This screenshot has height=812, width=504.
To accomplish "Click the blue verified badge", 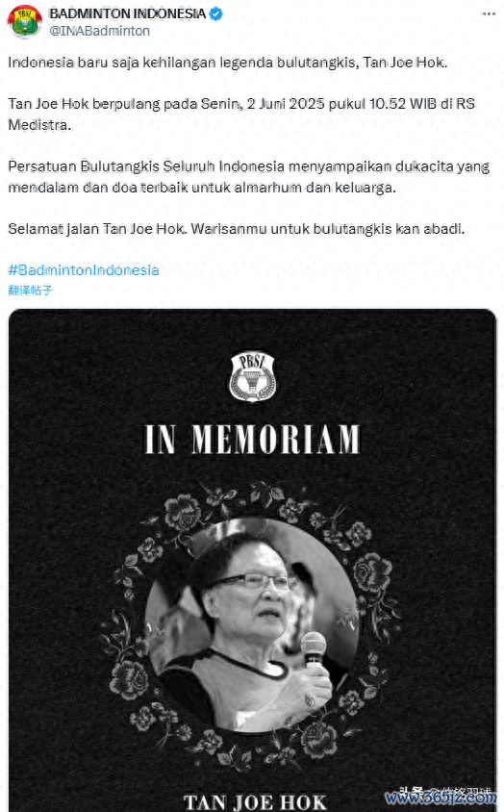I will point(216,14).
